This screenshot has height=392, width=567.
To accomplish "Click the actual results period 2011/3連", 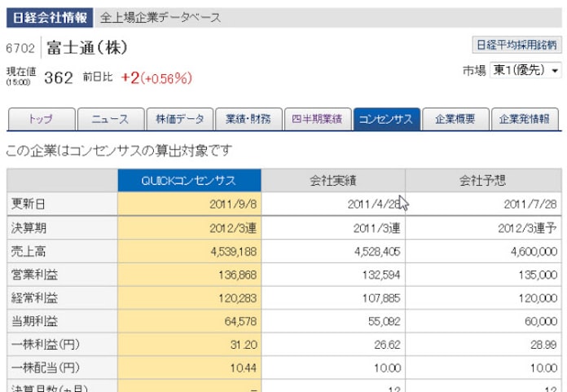I will (377, 228).
